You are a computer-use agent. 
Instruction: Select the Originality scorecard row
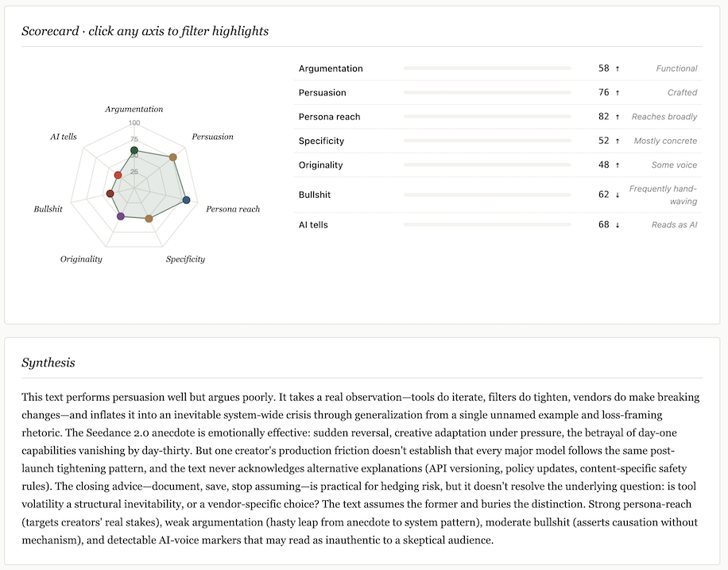[498, 165]
